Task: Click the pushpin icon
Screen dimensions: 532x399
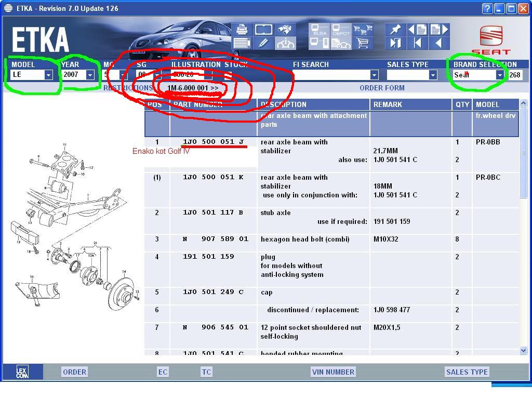Action: [395, 30]
